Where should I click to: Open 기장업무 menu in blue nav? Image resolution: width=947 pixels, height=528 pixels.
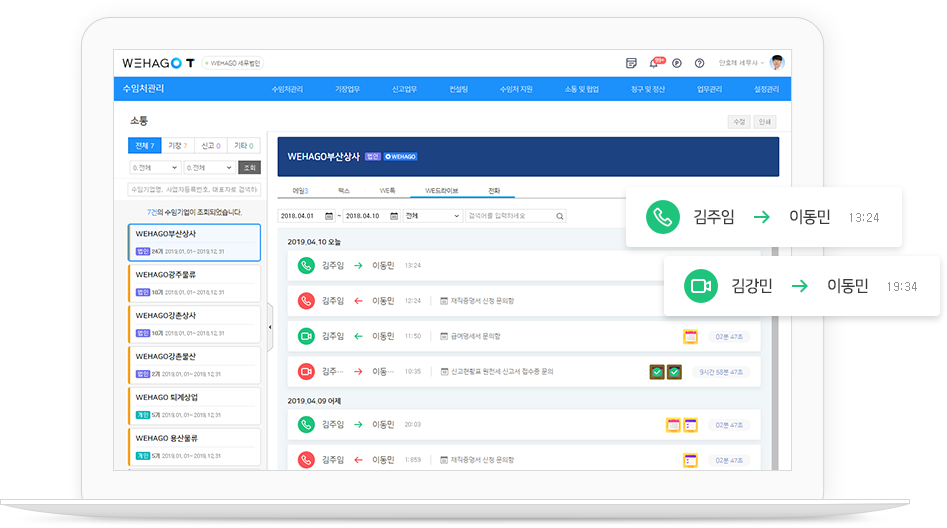coord(347,89)
